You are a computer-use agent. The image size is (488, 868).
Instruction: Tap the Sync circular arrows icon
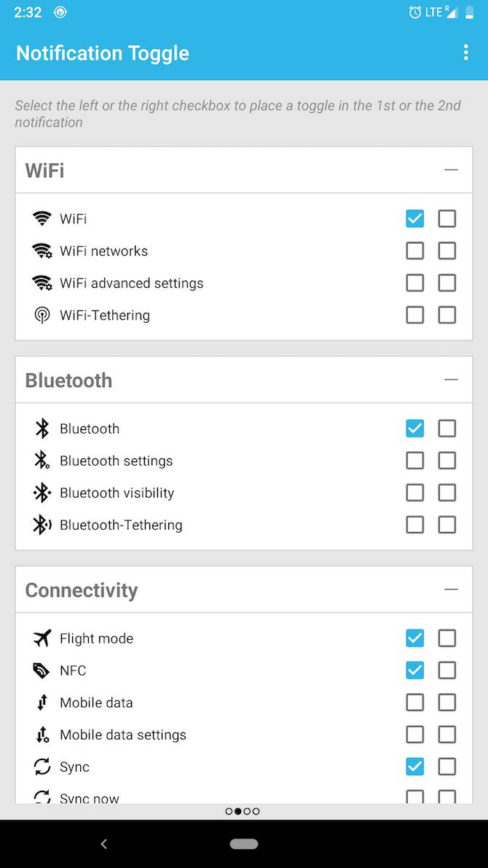click(x=42, y=767)
